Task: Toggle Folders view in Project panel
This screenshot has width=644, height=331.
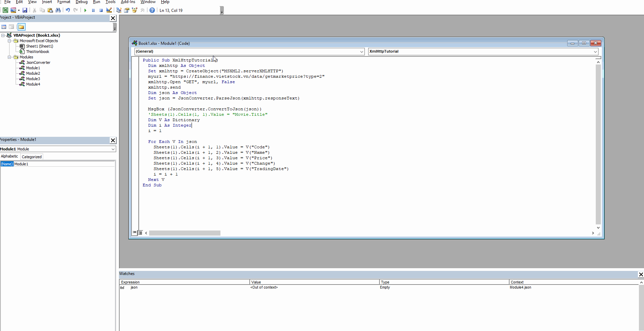Action: coord(21,27)
